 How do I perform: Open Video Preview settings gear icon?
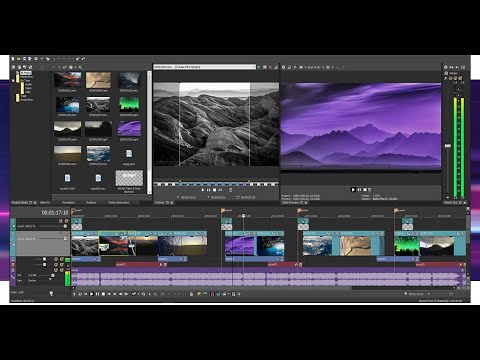point(283,67)
